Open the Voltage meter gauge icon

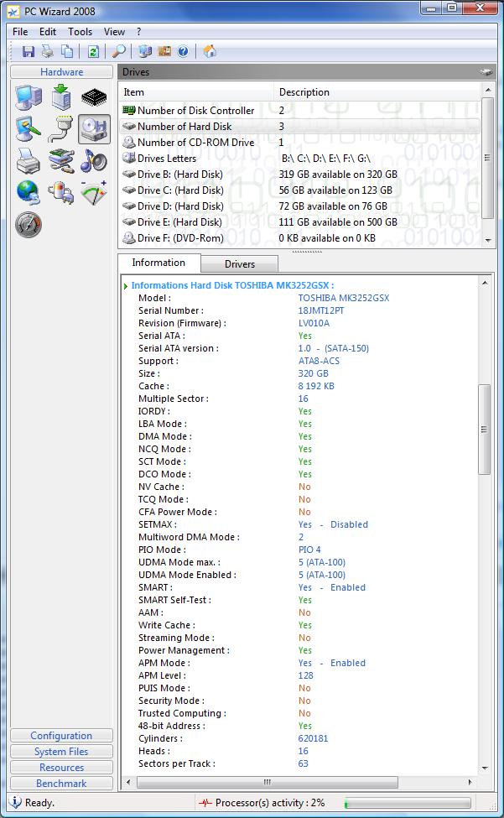point(94,193)
